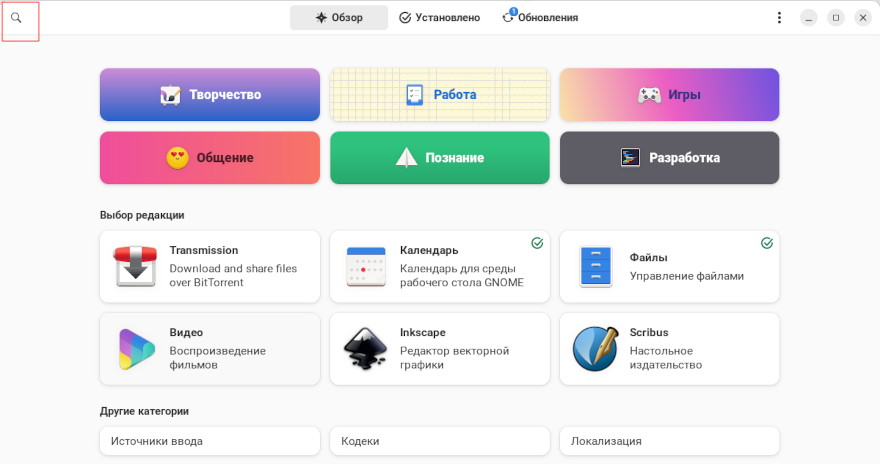Switch to the Установлено tab
Screen dimensions: 880x464
tap(439, 18)
